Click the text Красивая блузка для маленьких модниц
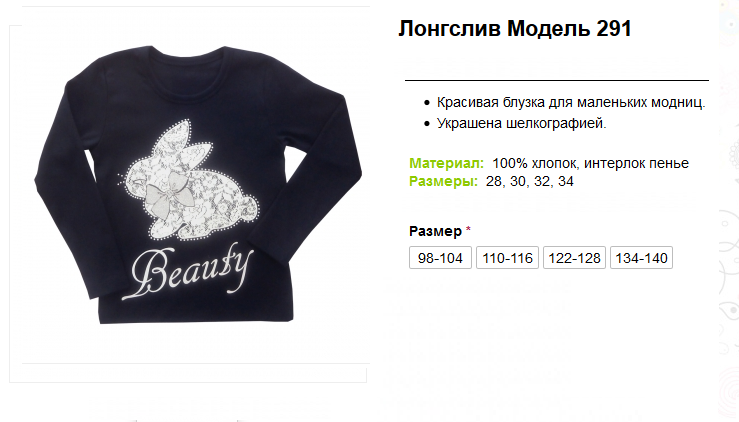 [x=571, y=102]
